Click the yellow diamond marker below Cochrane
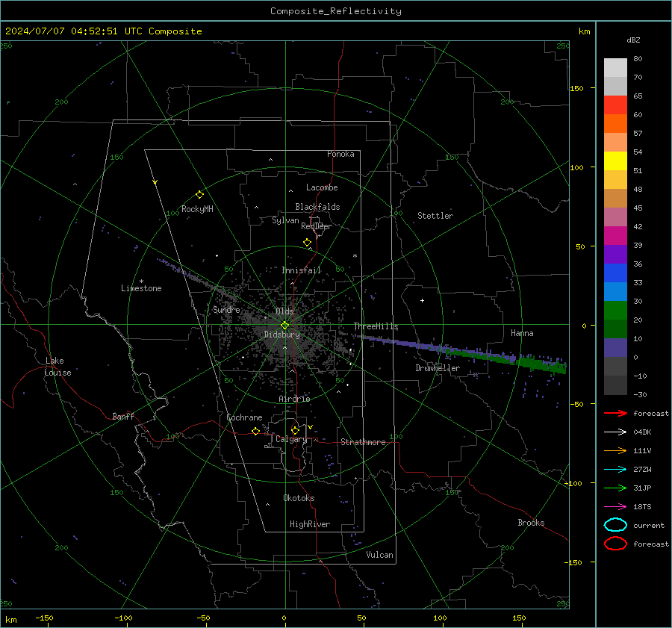 pos(255,431)
